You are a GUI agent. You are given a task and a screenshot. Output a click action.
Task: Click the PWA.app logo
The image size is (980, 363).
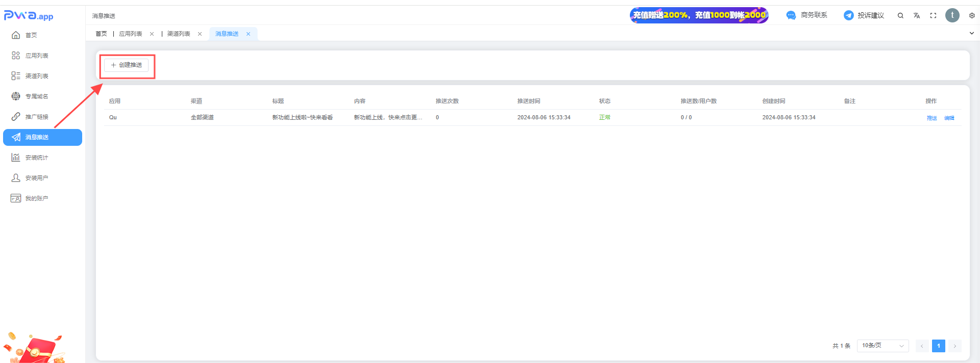point(29,16)
